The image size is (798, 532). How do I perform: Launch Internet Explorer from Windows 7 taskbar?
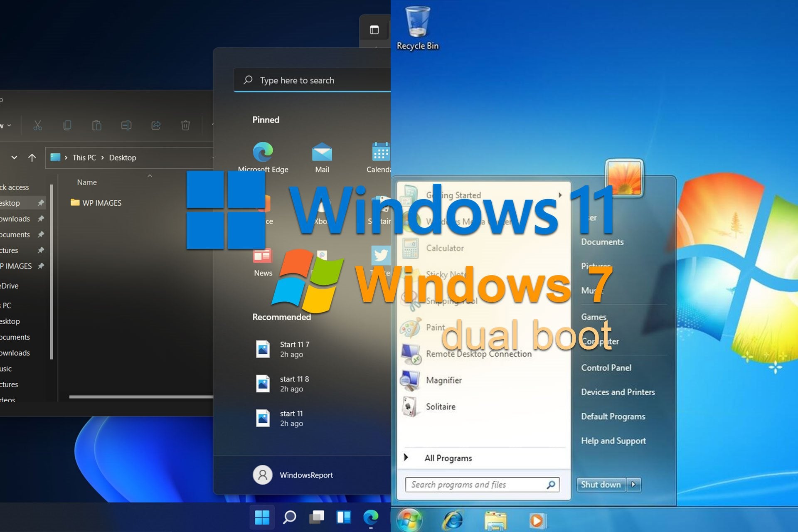click(453, 520)
